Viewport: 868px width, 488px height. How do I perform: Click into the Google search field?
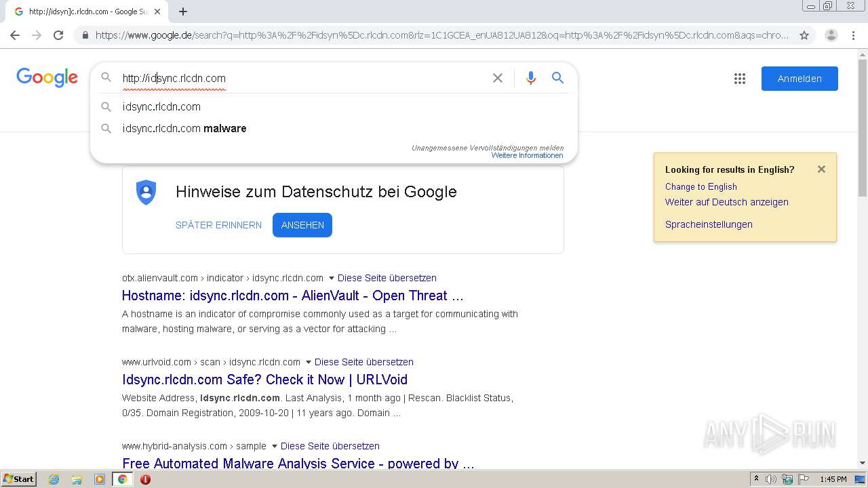(302, 78)
